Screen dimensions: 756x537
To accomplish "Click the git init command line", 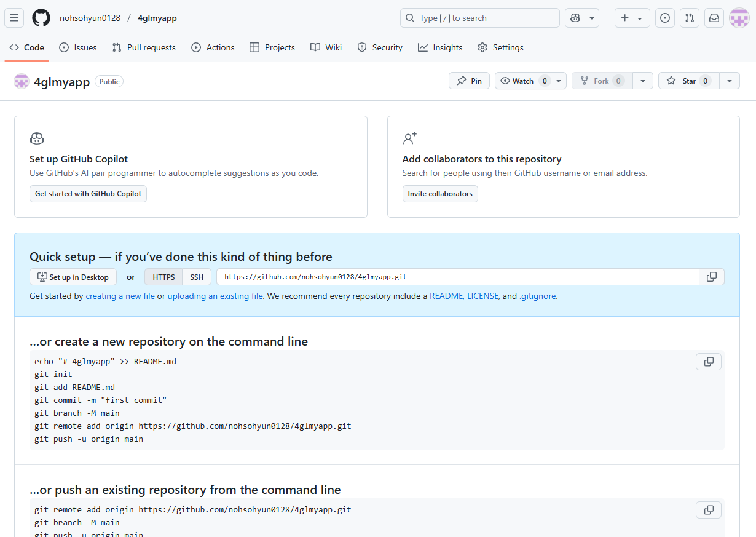I will (53, 374).
